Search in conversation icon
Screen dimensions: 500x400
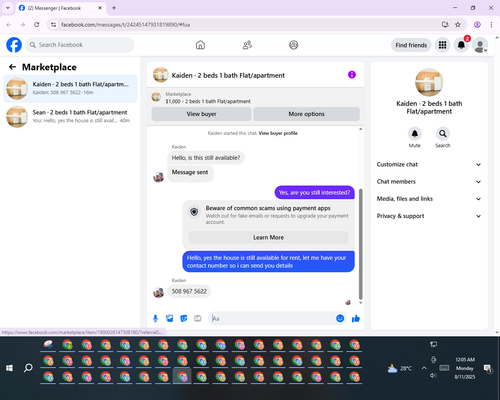[x=443, y=134]
